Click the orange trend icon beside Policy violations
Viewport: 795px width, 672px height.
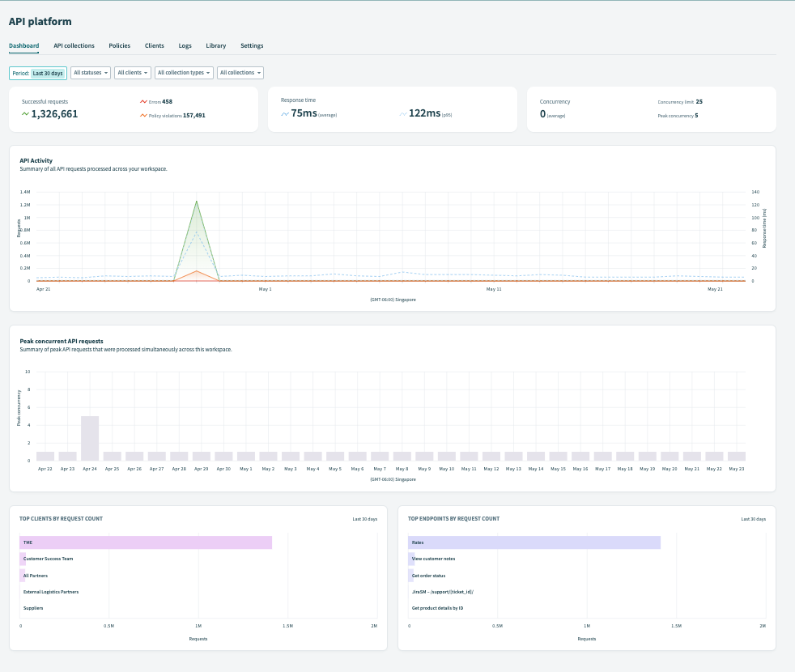pos(144,115)
